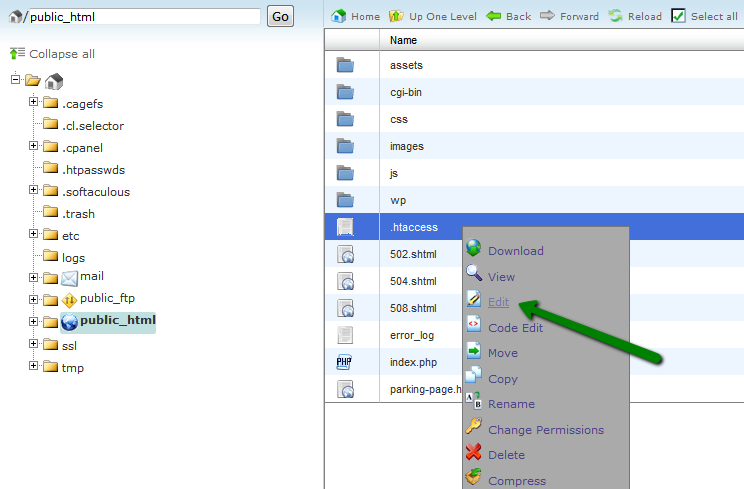The height and width of the screenshot is (489, 744).
Task: Click the assets folder icon
Action: pos(345,65)
